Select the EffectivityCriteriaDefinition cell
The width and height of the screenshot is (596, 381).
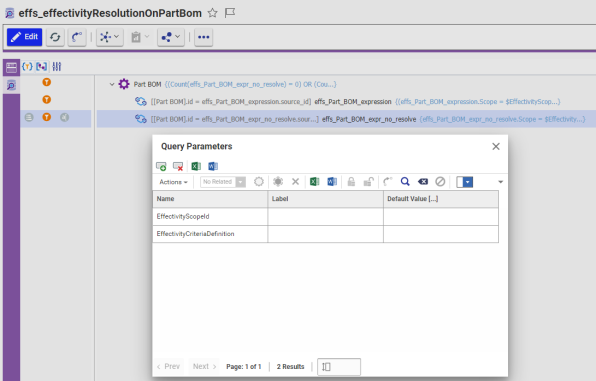coord(210,234)
